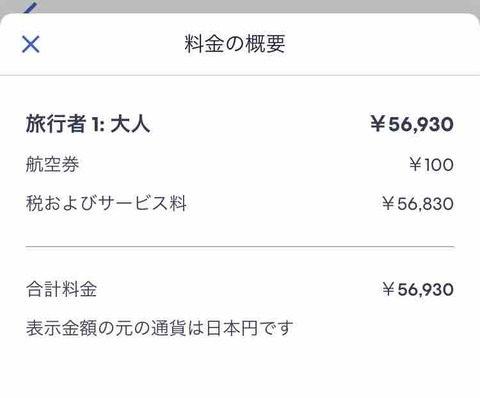The image size is (480, 398).
Task: Tap header separator line under 料金の概要
Action: [240, 75]
